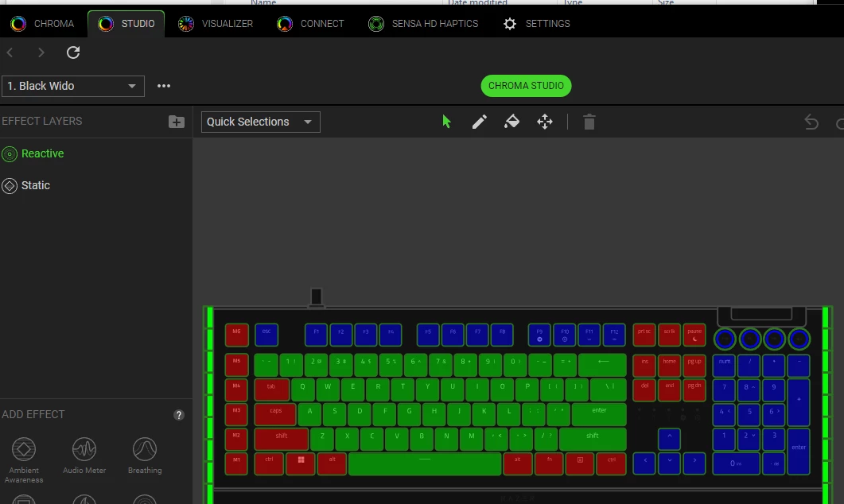Add a new effect layer group
The width and height of the screenshot is (844, 504).
[x=176, y=122]
